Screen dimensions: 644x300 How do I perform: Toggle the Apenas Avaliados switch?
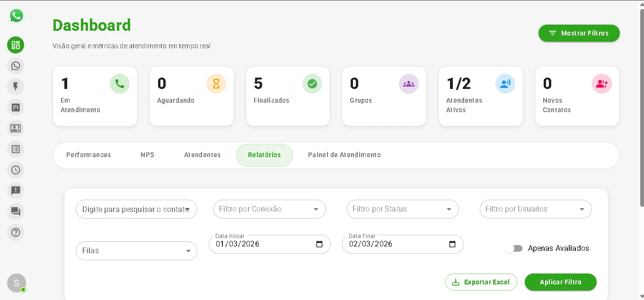point(513,248)
